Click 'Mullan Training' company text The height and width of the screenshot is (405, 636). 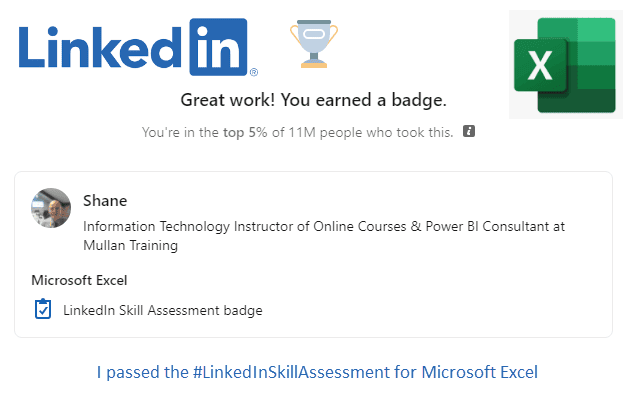click(x=131, y=246)
